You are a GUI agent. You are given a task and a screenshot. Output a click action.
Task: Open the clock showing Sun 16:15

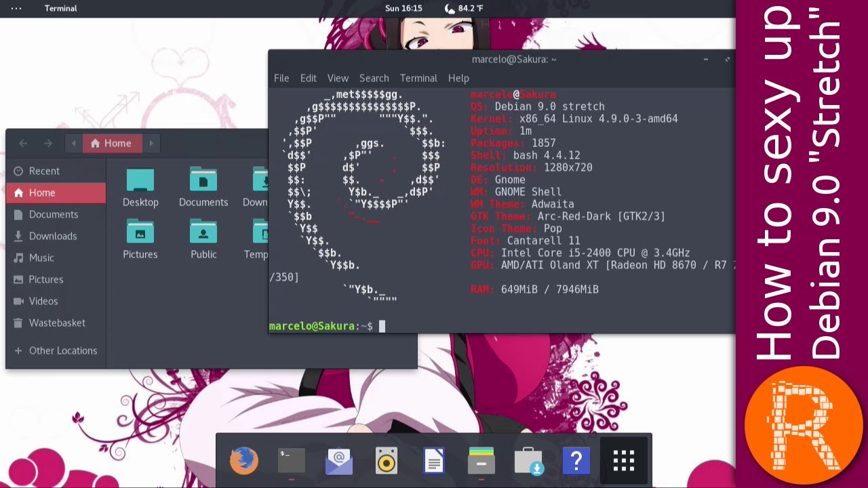(403, 8)
